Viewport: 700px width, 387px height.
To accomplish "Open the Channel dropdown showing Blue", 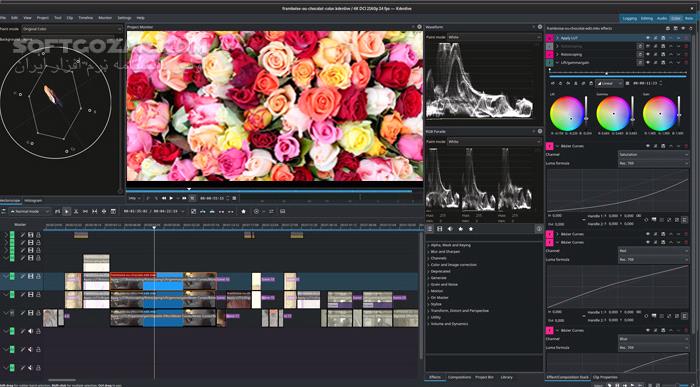I will (x=653, y=339).
